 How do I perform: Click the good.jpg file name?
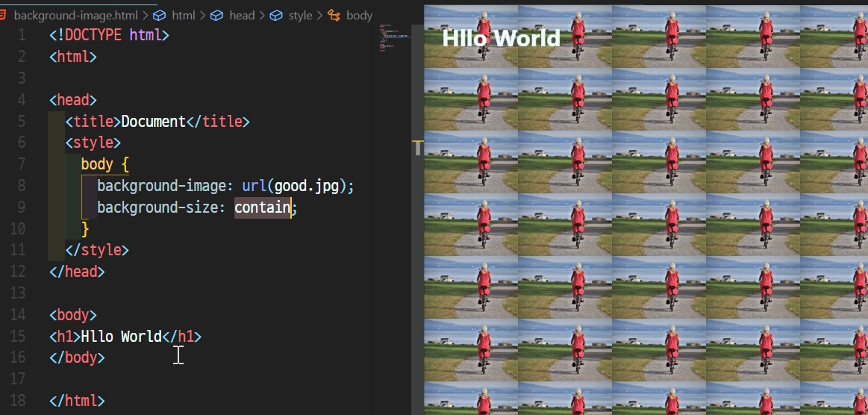point(306,185)
